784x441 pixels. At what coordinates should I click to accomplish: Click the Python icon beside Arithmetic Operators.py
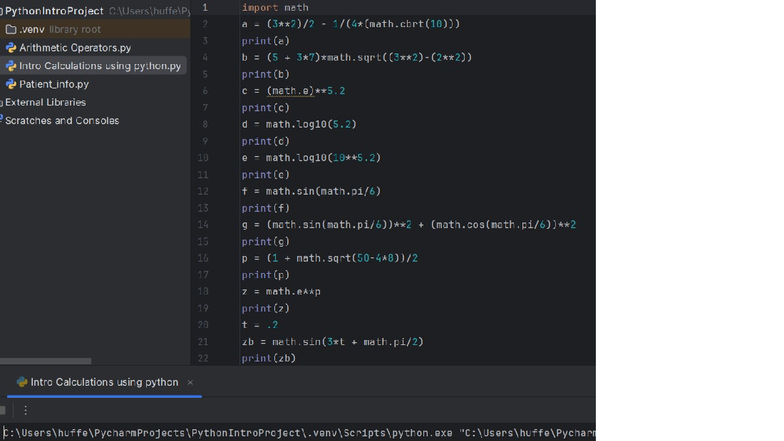[11, 48]
